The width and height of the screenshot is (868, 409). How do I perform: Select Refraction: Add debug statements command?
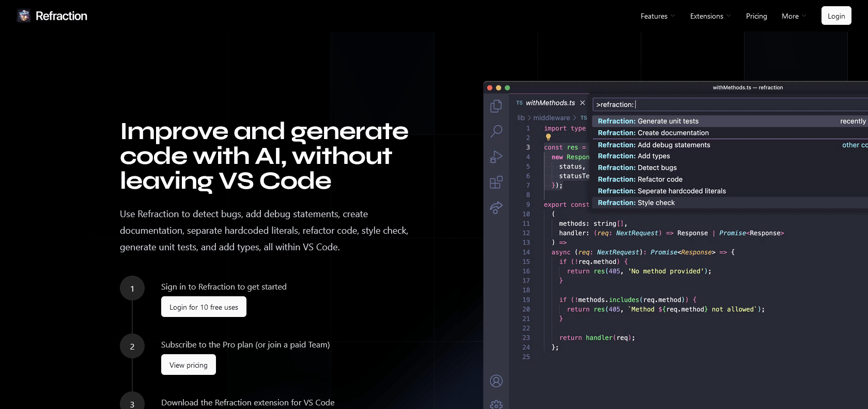[x=730, y=145]
